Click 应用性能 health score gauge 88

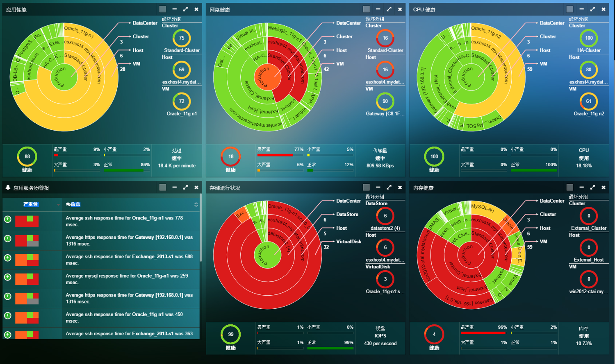pyautogui.click(x=27, y=156)
